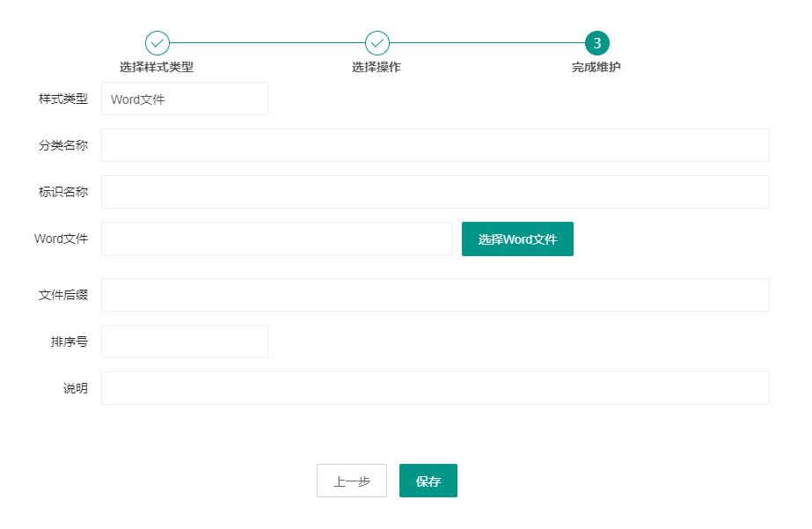
Task: Click the 说明 field label
Action: 76,388
